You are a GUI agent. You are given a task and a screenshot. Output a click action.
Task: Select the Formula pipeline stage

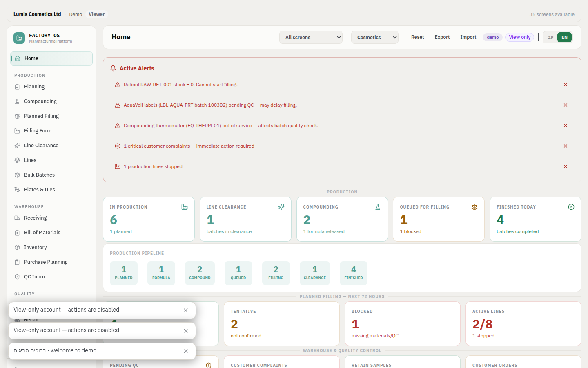[161, 273]
